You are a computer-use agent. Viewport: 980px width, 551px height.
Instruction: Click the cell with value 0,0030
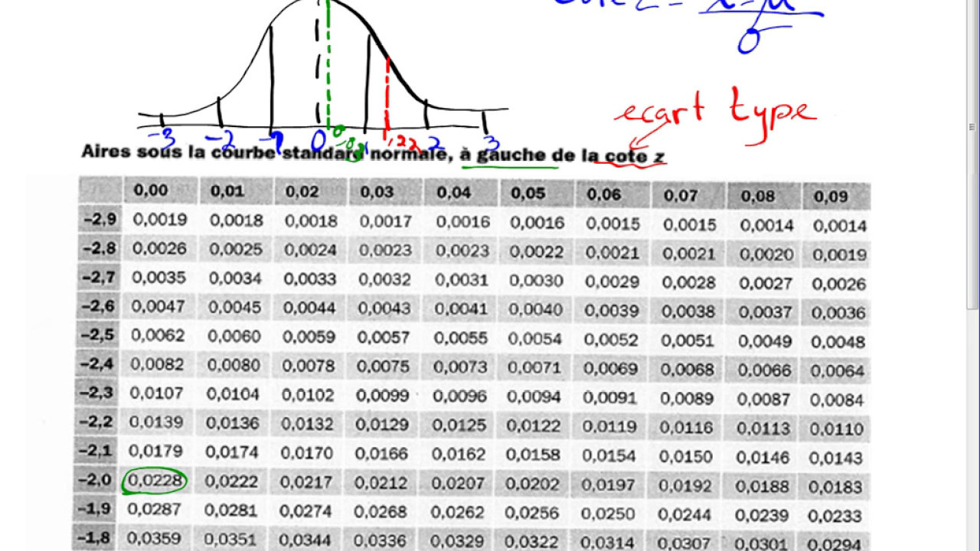pos(536,281)
